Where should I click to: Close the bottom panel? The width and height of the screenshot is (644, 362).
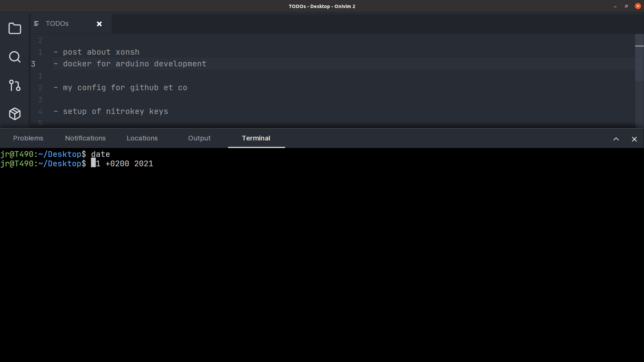pos(634,139)
